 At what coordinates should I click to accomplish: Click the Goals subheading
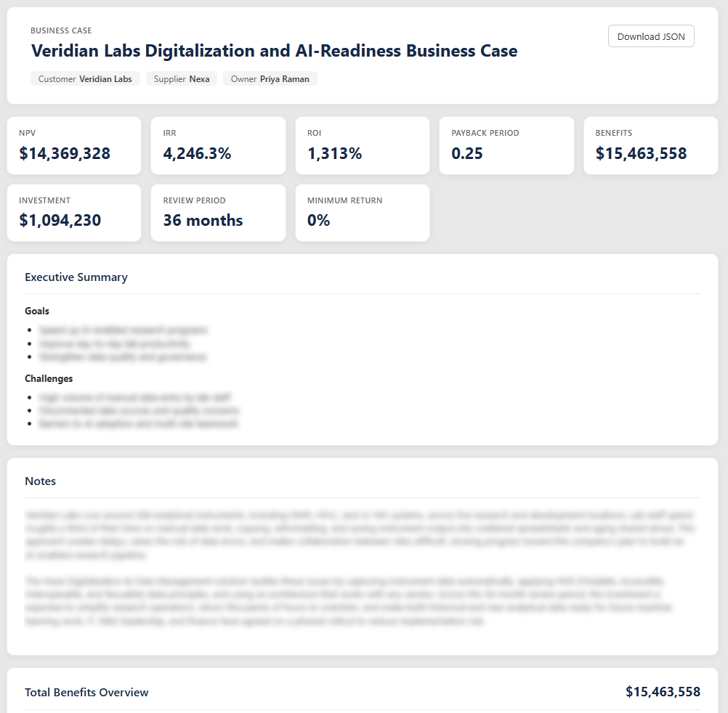coord(36,311)
